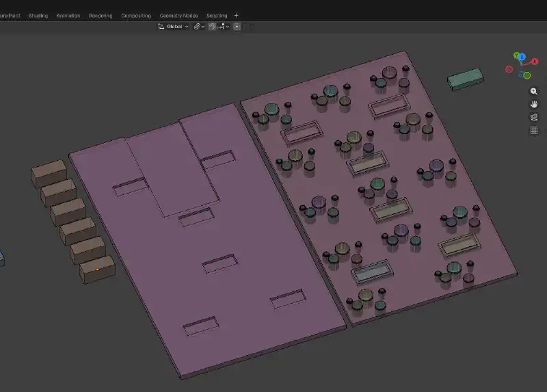
Task: Click the negative X red circle on the gizmo
Action: (x=509, y=70)
